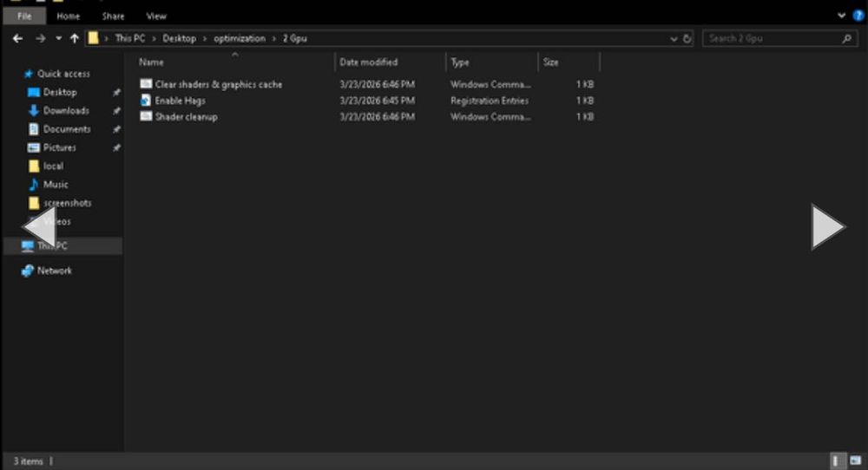Focus the Search 2 Gpu field

coord(780,39)
